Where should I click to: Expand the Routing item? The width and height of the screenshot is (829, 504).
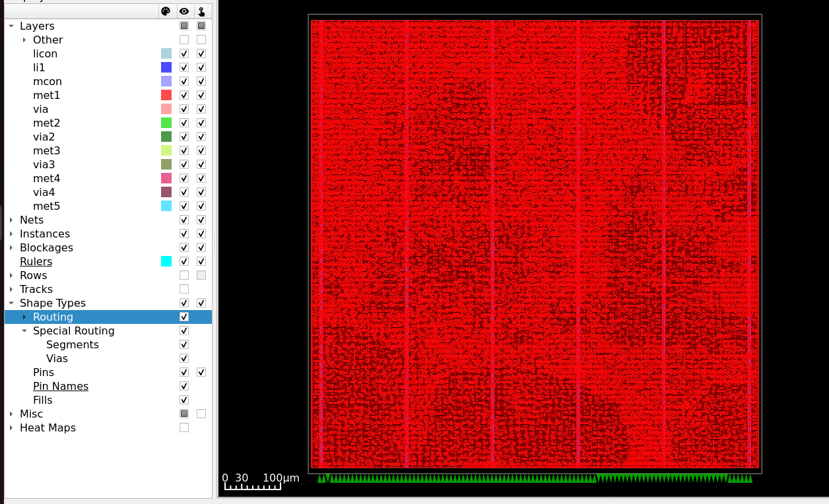[24, 317]
